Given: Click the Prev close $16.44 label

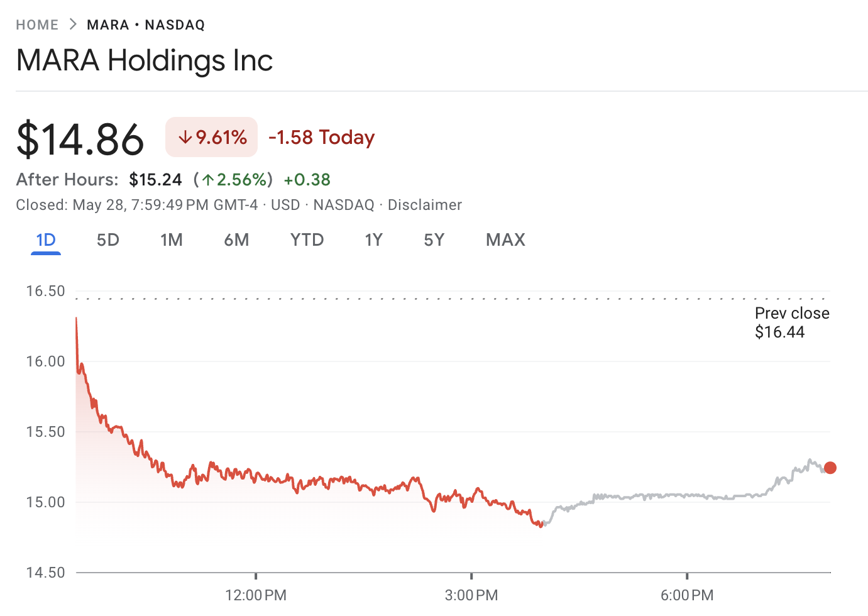Looking at the screenshot, I should click(x=791, y=322).
